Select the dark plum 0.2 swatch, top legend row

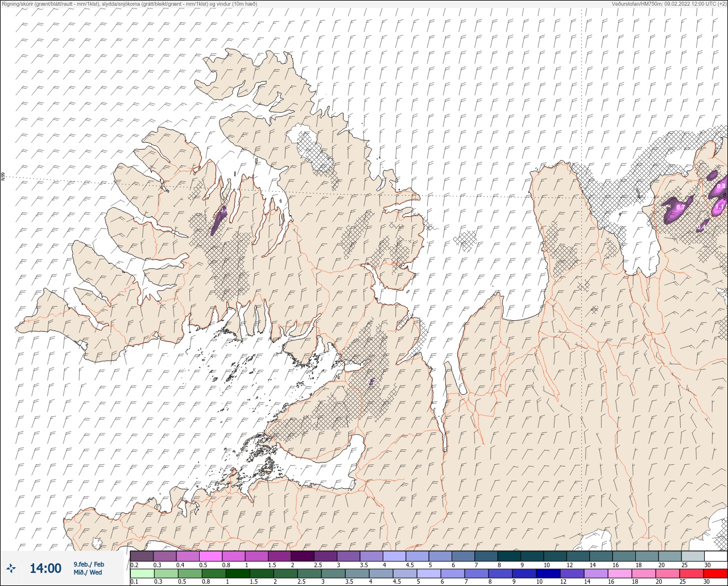142,556
